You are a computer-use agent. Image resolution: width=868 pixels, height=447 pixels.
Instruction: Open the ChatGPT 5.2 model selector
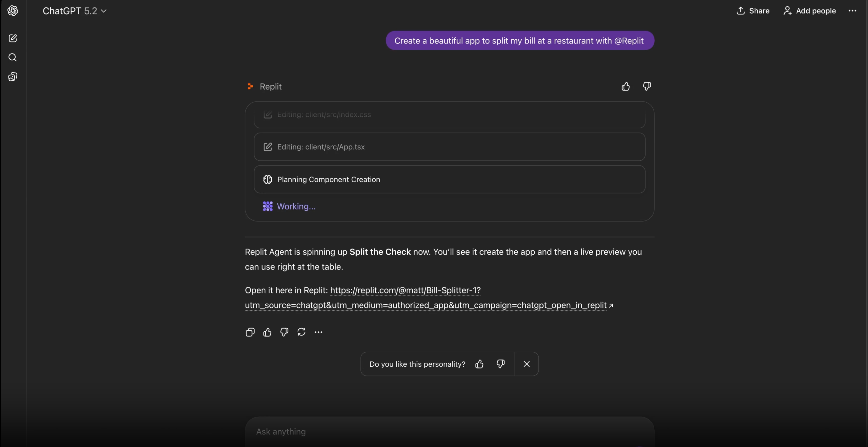(74, 10)
